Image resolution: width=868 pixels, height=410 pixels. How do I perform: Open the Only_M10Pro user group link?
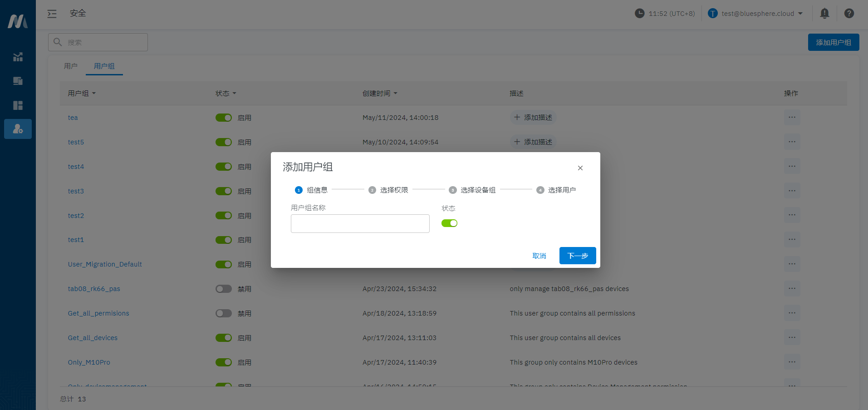[x=89, y=362]
